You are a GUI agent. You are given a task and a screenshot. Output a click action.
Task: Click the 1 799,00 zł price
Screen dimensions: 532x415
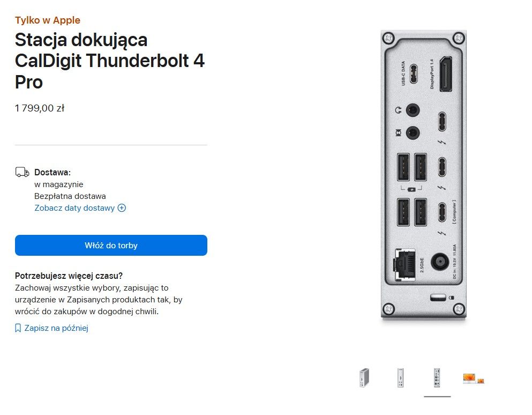point(40,108)
